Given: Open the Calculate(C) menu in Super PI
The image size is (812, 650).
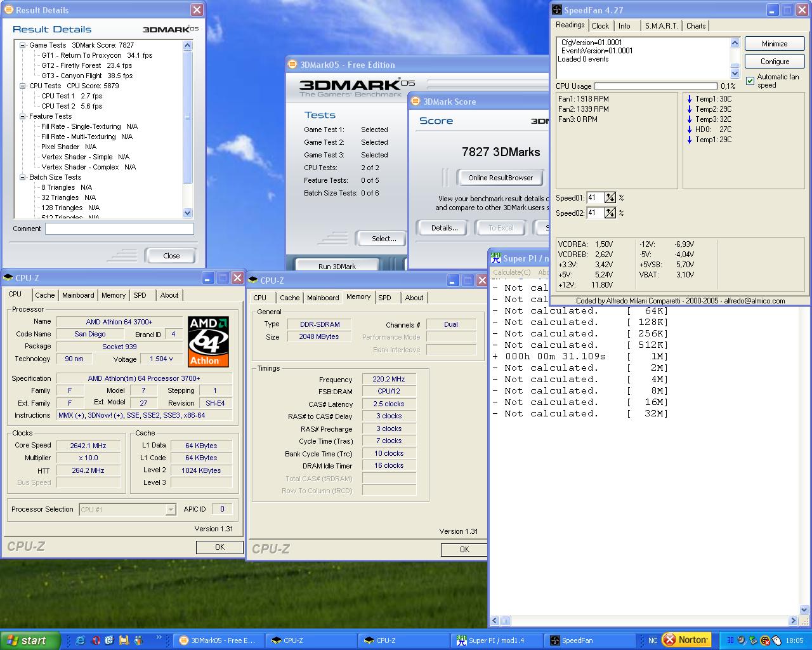Looking at the screenshot, I should tap(512, 272).
